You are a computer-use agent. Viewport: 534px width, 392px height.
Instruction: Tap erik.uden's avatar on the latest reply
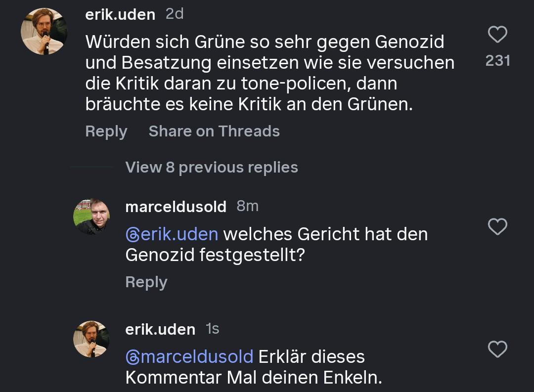91,339
